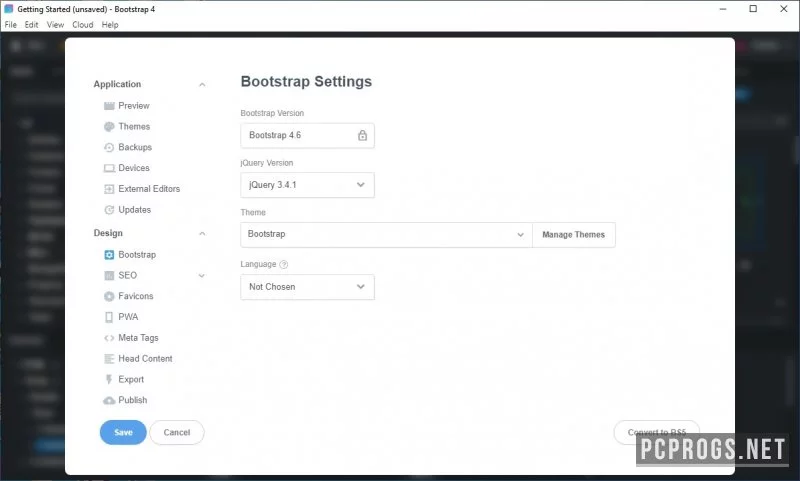Click the Bootstrap gear icon in sidebar

point(109,255)
